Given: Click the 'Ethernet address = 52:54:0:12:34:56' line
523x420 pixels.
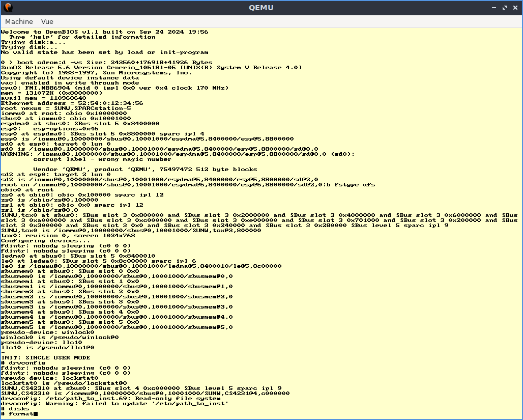Looking at the screenshot, I should [72, 103].
